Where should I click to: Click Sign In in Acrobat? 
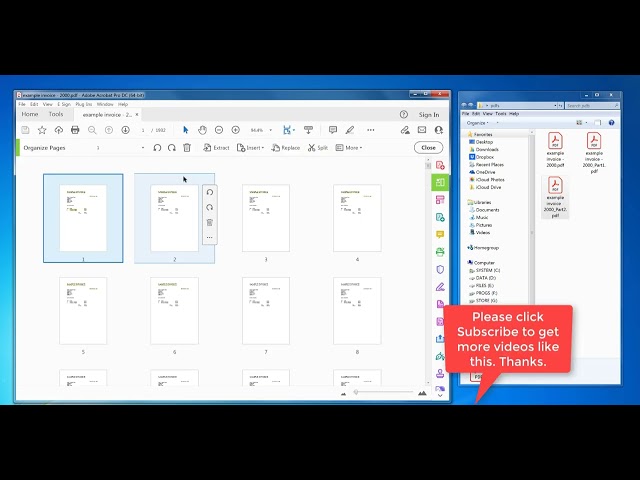tap(429, 115)
